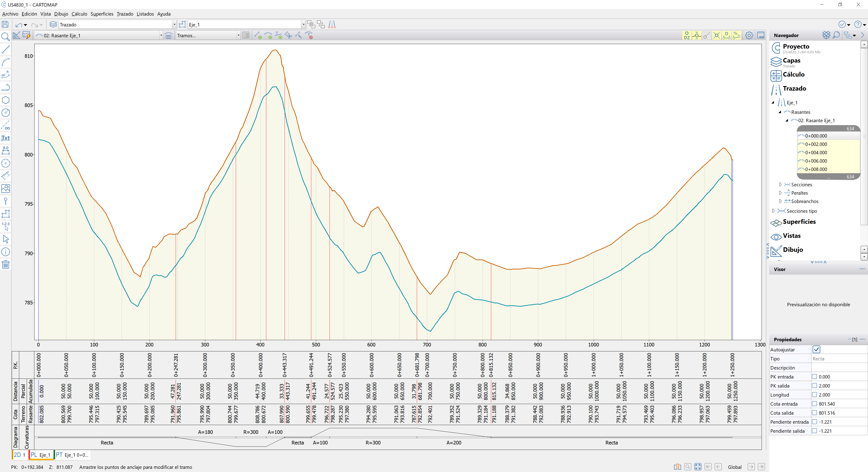868x472 pixels.
Task: Select the polygon drawing tool
Action: [5, 100]
